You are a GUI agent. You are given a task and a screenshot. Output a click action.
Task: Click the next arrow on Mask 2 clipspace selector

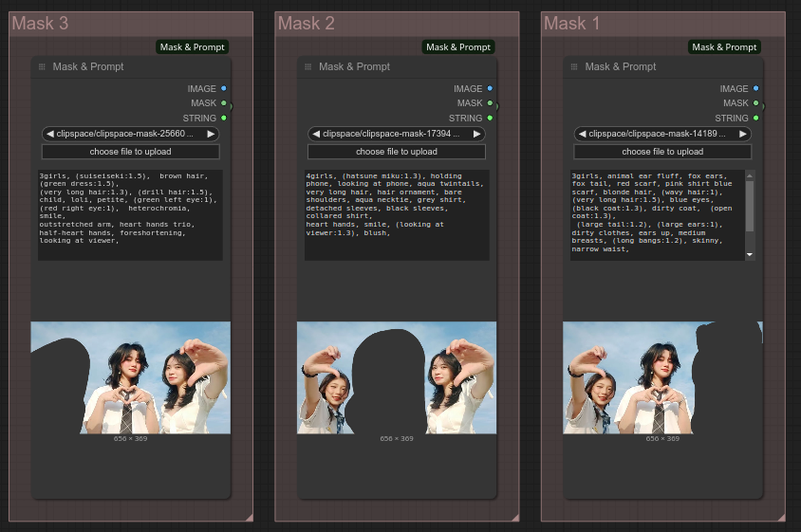point(476,134)
